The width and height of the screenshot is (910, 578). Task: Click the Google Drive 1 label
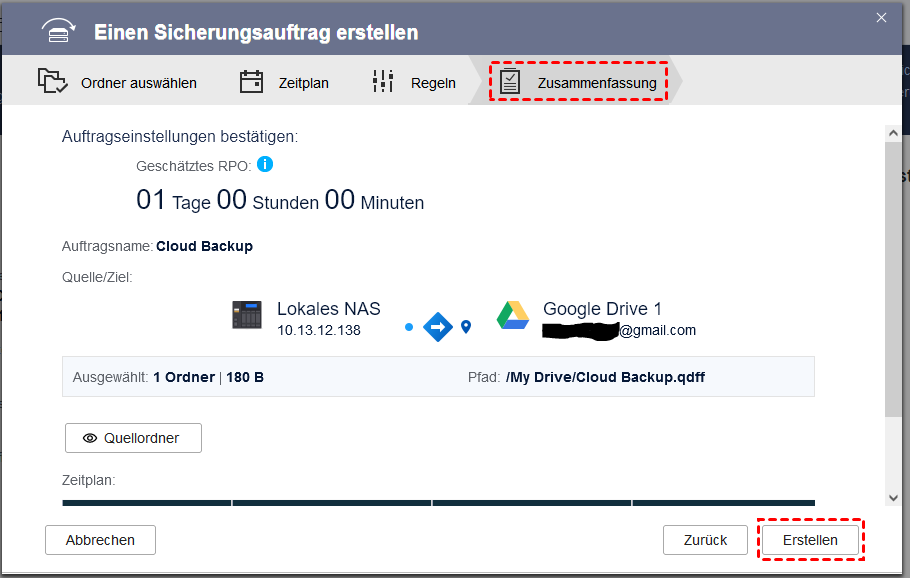pyautogui.click(x=602, y=309)
